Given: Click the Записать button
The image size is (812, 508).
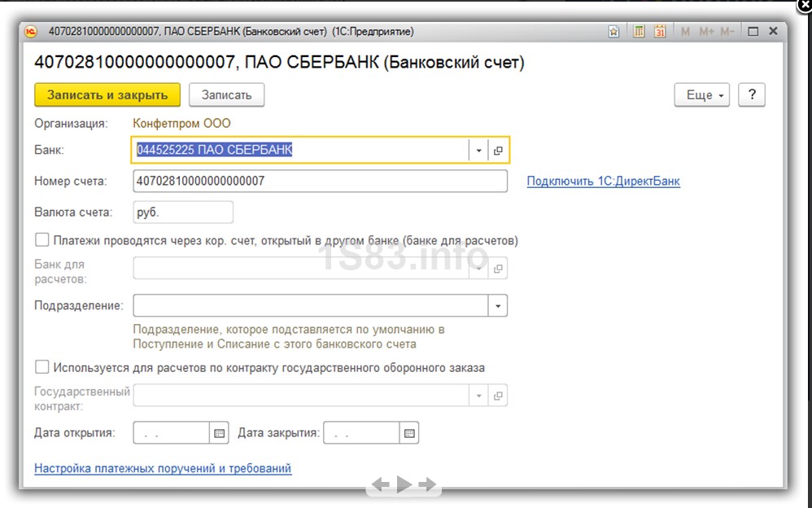Looking at the screenshot, I should click(226, 95).
